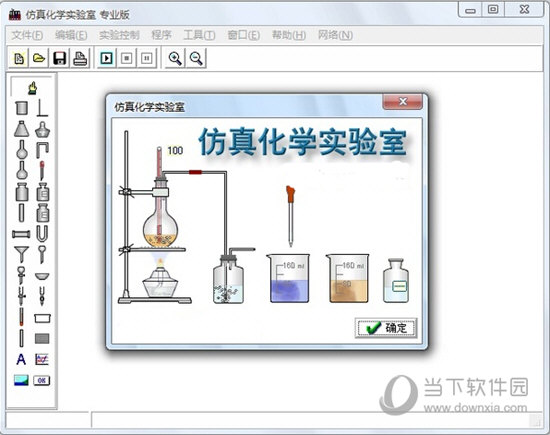Select the conical flask tool

click(21, 129)
